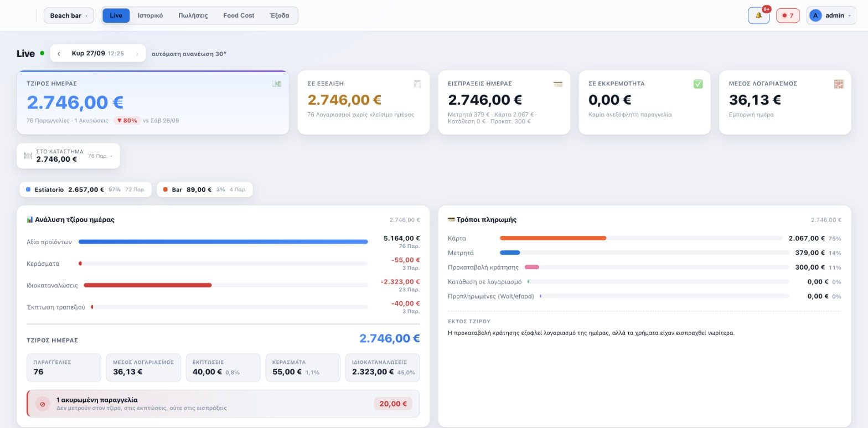This screenshot has height=428, width=868.
Task: Click the Παραγγελίες 76 stat box
Action: coord(64,368)
